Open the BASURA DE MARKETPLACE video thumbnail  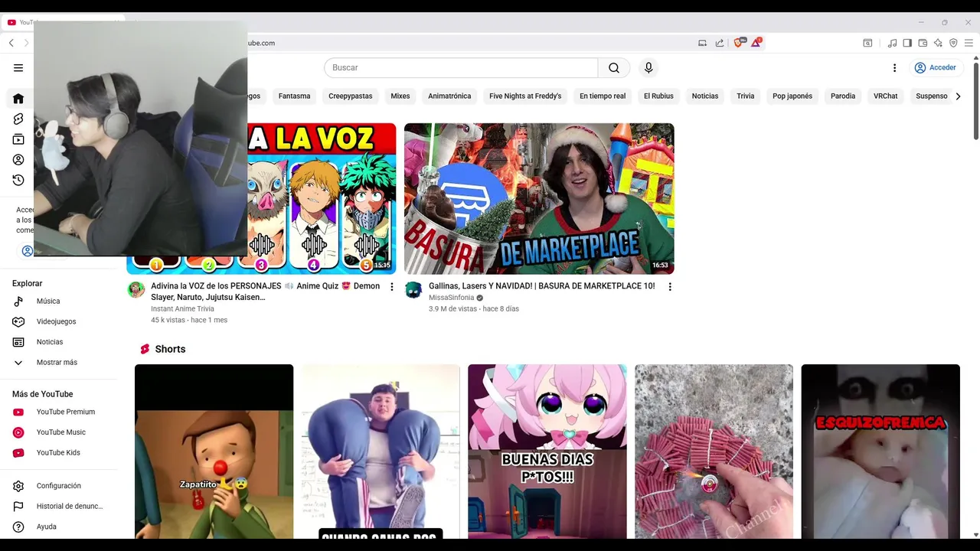pyautogui.click(x=539, y=199)
